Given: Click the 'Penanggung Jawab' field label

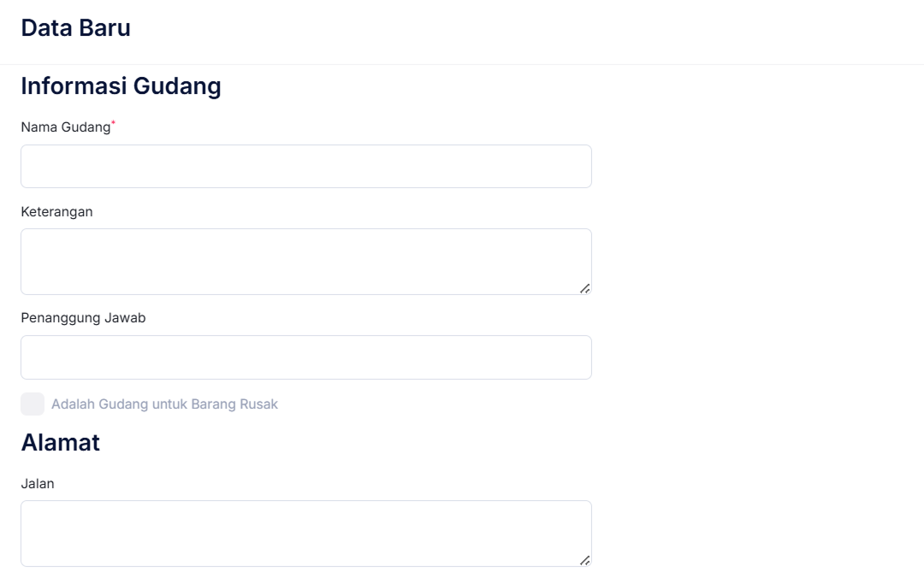Looking at the screenshot, I should point(83,318).
